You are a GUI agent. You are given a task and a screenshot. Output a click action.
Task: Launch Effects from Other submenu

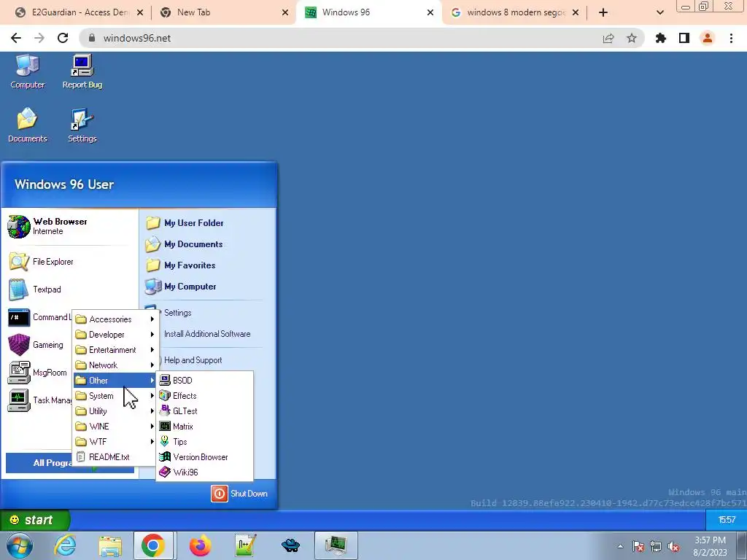205,396
